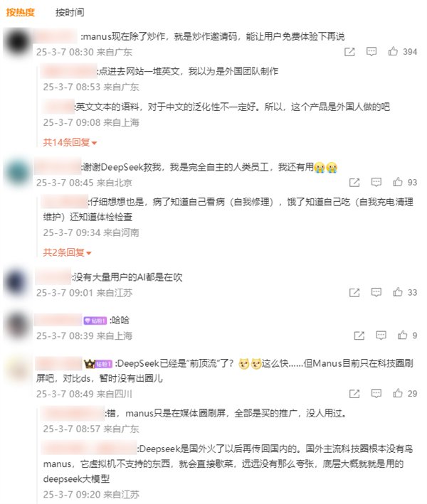Like the 谢谢DeepSeek救我 comment

tap(398, 182)
